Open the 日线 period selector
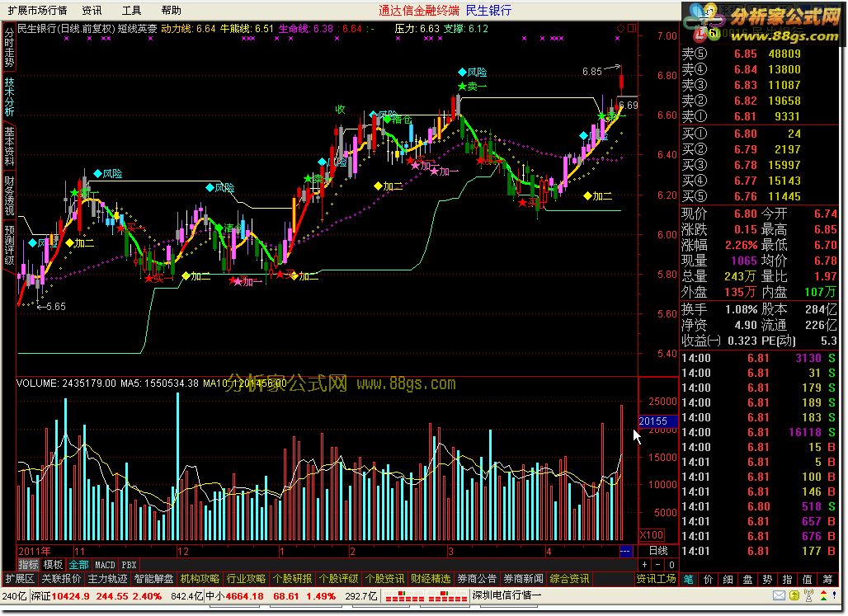The width and height of the screenshot is (848, 616). coord(658,551)
